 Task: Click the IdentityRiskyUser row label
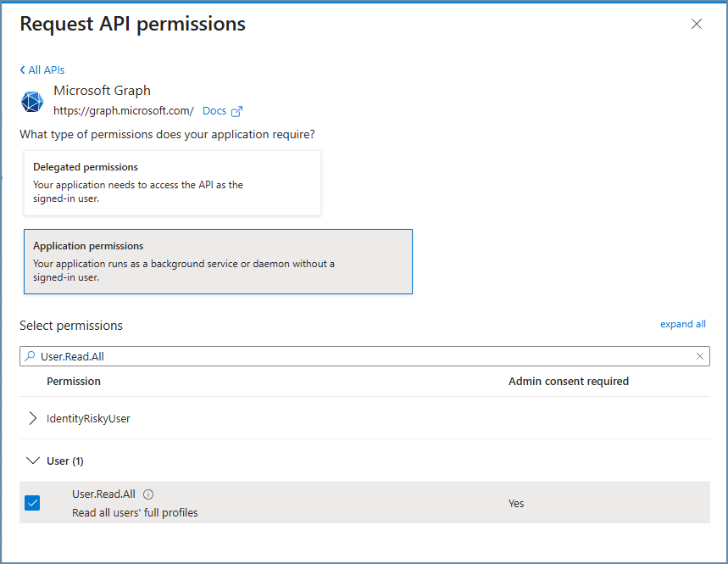(x=88, y=419)
